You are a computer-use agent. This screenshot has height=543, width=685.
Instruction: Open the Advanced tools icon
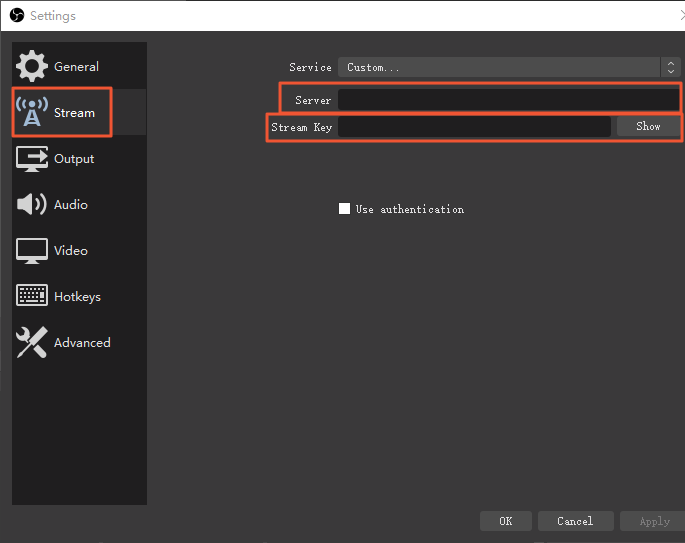coord(31,342)
